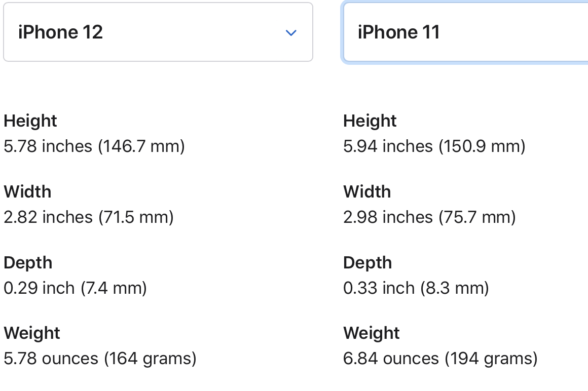Click the Weight label under iPhone 11
The height and width of the screenshot is (391, 588).
point(372,333)
